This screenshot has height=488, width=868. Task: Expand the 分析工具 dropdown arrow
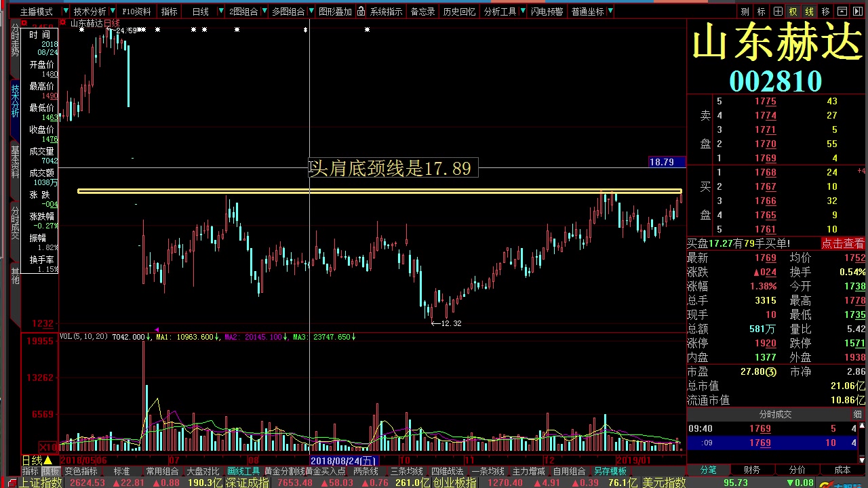(522, 12)
